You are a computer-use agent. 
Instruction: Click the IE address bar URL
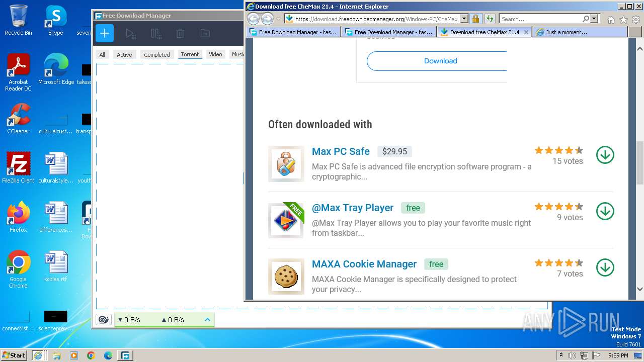(376, 19)
